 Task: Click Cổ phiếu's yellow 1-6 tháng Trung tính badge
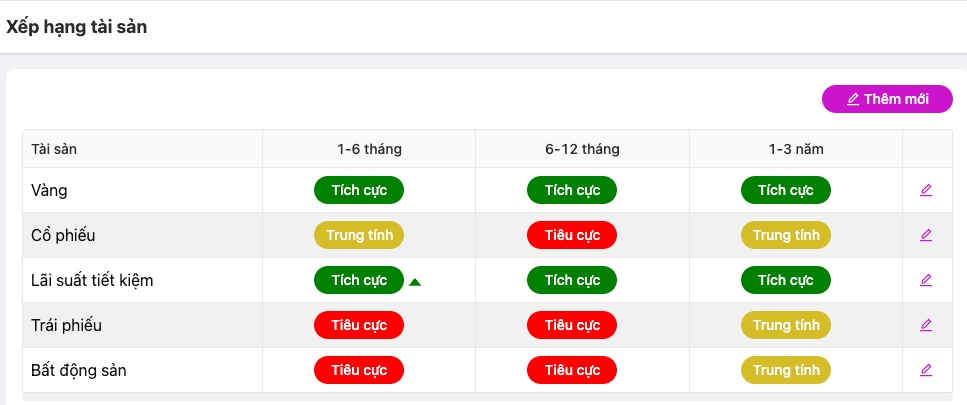pos(359,235)
